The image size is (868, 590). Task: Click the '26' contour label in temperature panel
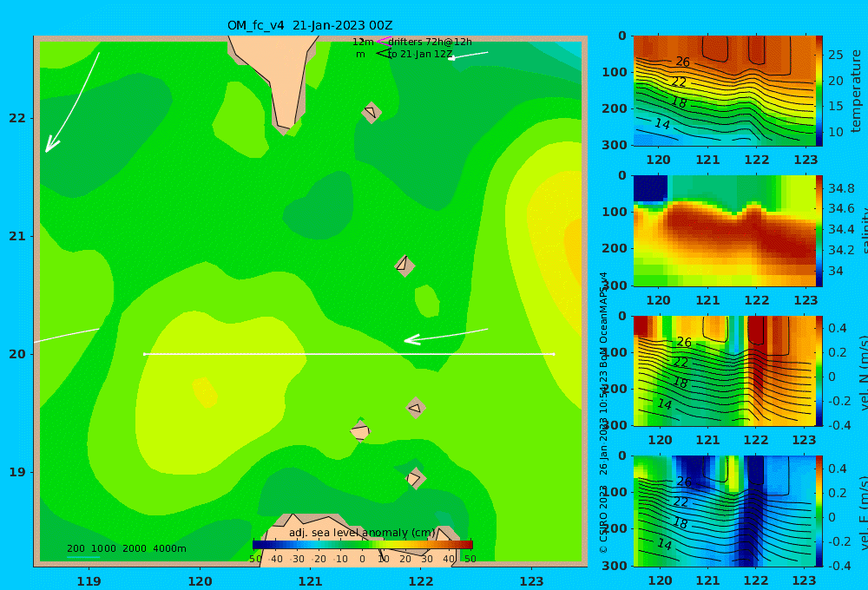point(682,62)
